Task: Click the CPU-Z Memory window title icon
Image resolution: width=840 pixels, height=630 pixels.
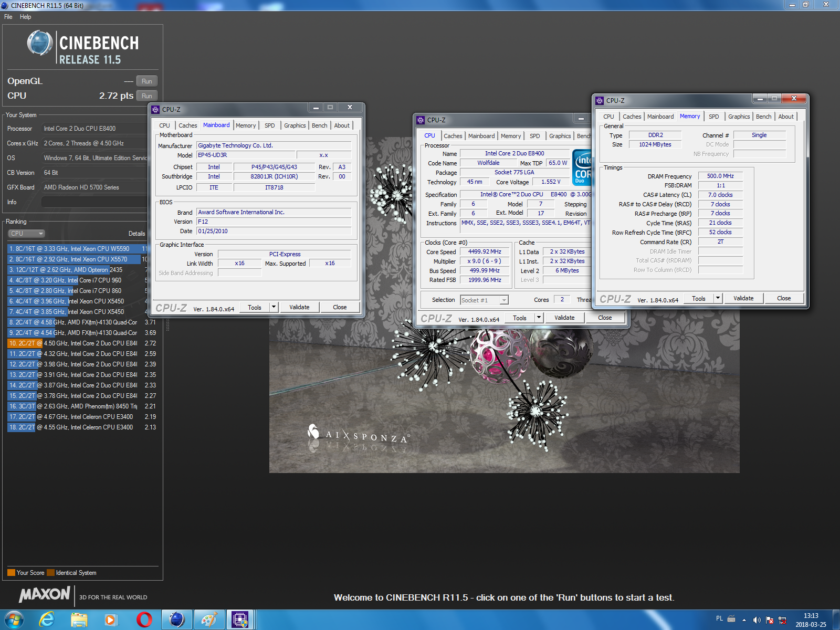Action: (x=600, y=101)
